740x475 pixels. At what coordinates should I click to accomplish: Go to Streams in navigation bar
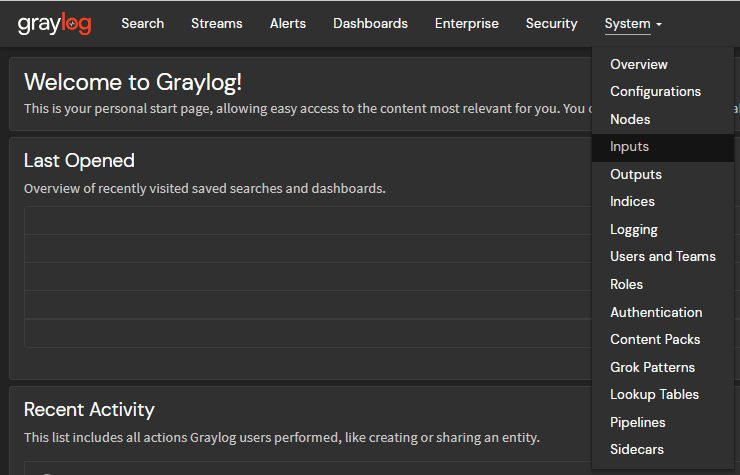217,23
